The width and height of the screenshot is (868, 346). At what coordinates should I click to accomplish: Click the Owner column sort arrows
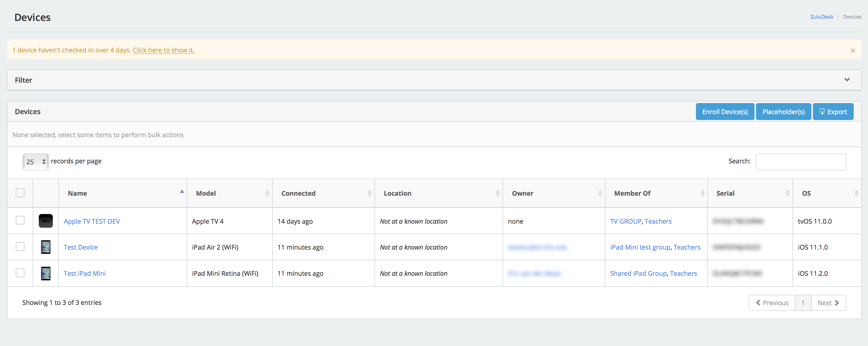coord(600,193)
